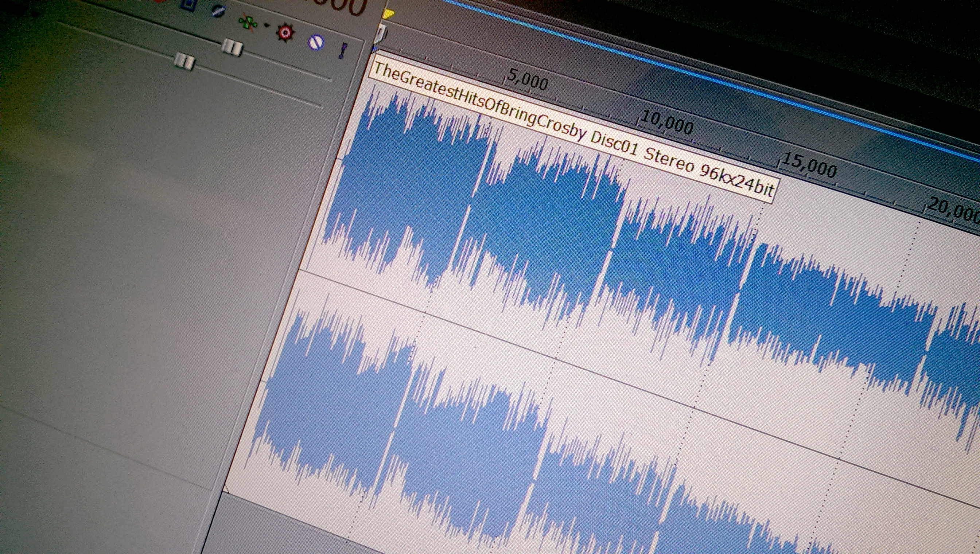Click the playhead cursor handle at the timeline start
The height and width of the screenshot is (554, 980).
[x=381, y=34]
